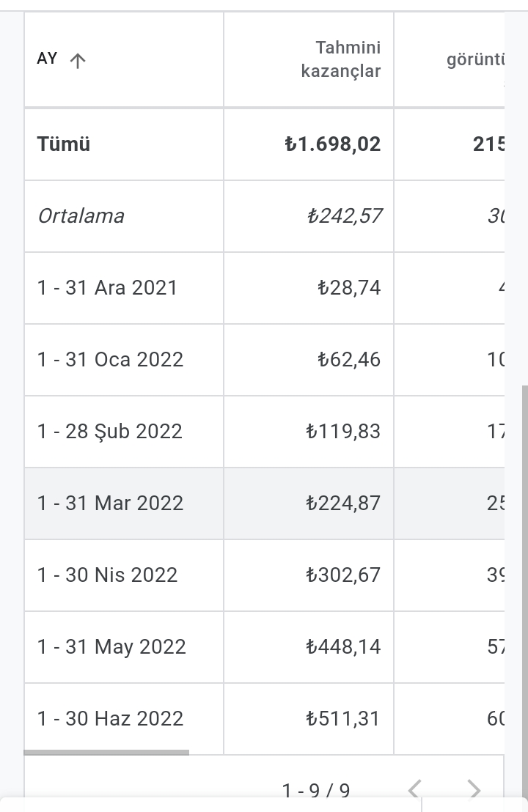Go to next page of table
The image size is (528, 812).
pos(474,790)
